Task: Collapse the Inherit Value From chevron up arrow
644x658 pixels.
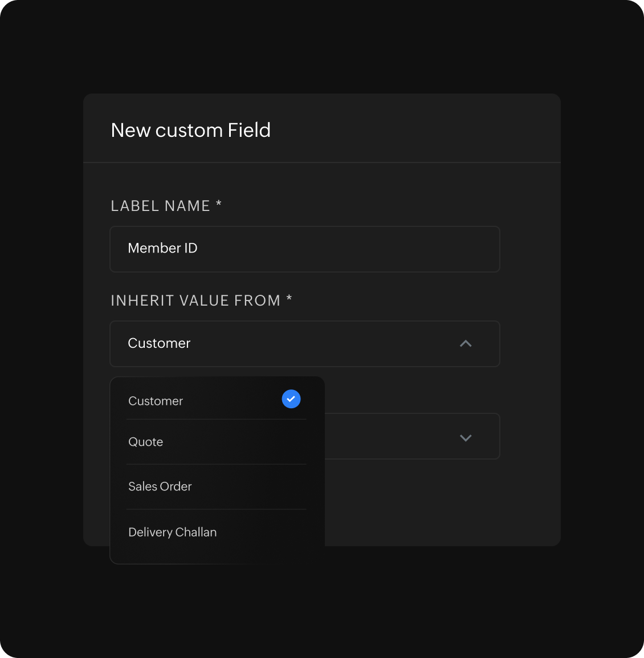Action: point(466,344)
